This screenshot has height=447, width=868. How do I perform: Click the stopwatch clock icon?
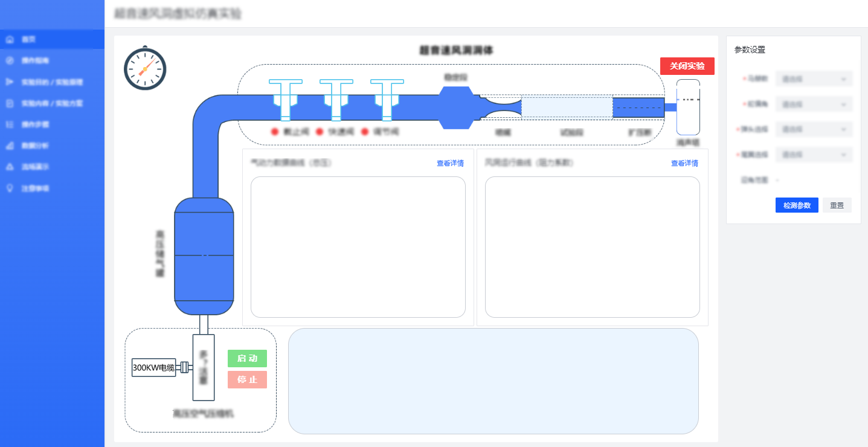click(x=145, y=68)
